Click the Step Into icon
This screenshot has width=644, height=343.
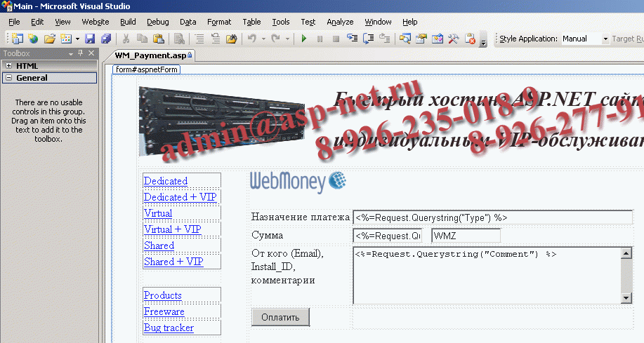pyautogui.click(x=352, y=39)
